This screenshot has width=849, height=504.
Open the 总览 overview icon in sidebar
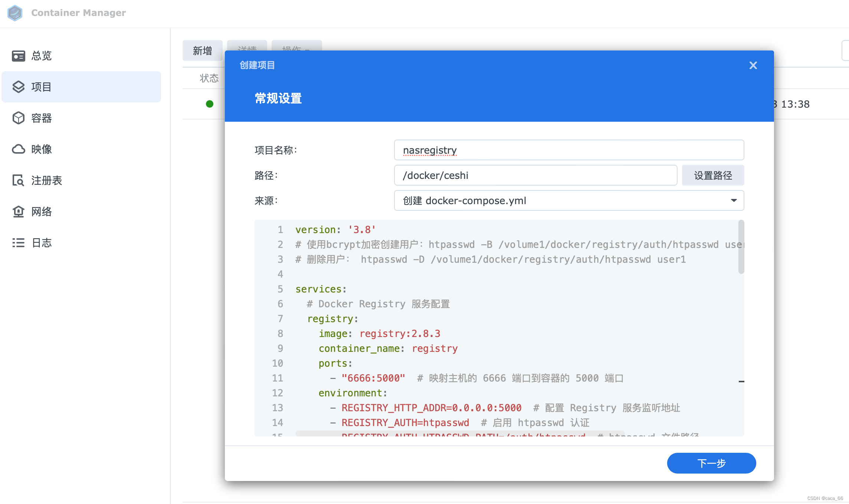[18, 56]
